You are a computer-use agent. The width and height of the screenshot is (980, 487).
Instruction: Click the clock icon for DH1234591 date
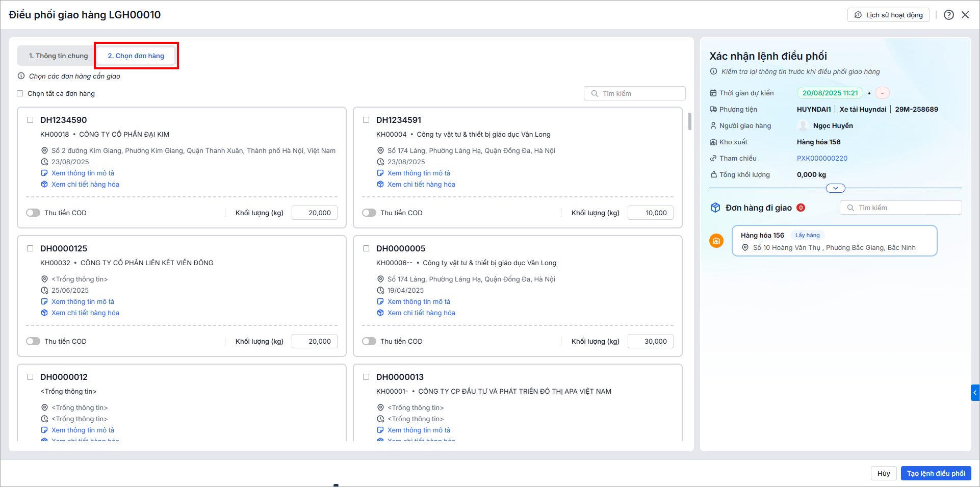coord(380,162)
